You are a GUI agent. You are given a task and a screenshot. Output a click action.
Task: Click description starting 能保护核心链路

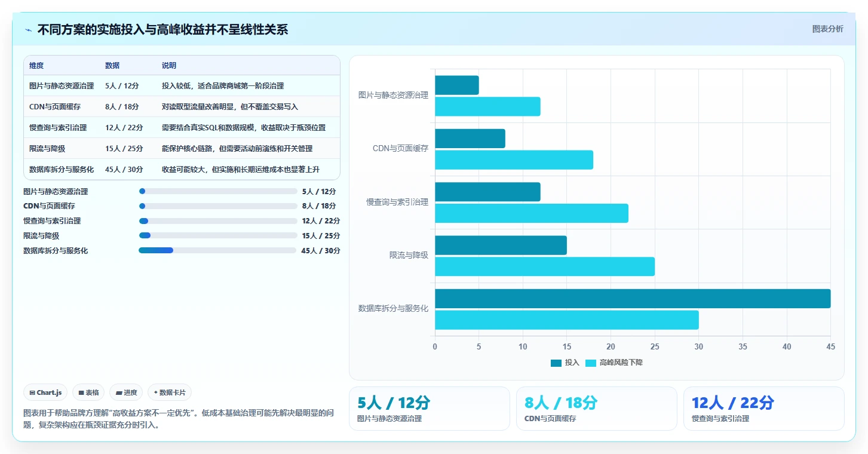click(237, 149)
